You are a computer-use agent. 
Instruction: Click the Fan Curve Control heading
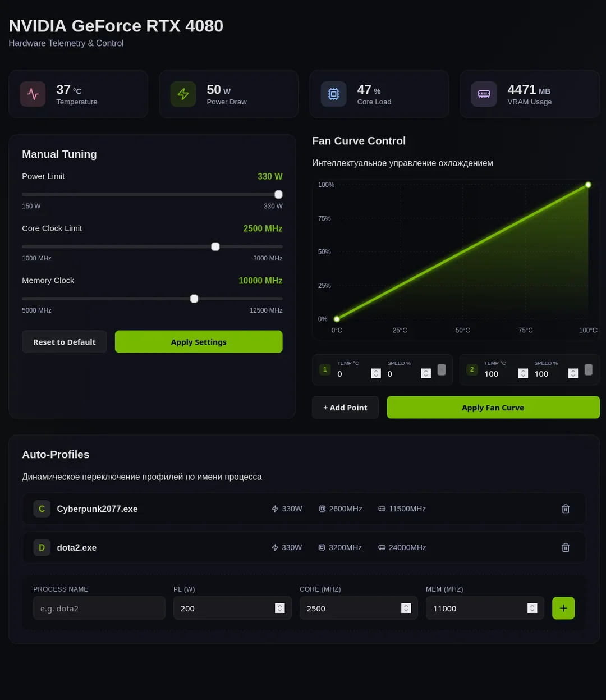pyautogui.click(x=359, y=141)
